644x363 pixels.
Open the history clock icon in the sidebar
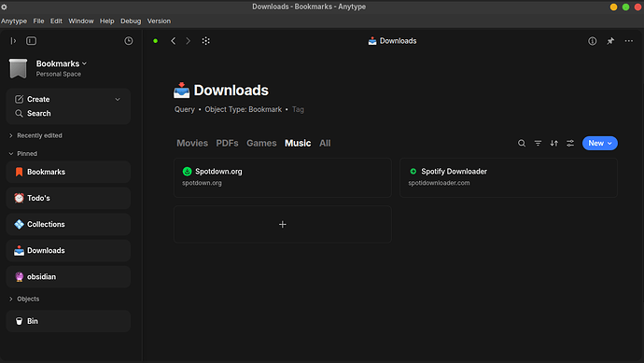129,41
